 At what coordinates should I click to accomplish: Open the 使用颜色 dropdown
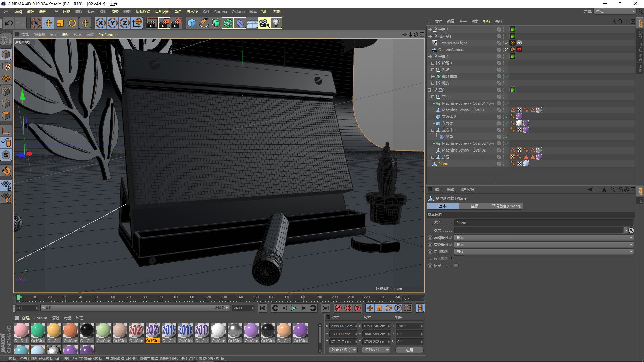click(x=544, y=251)
